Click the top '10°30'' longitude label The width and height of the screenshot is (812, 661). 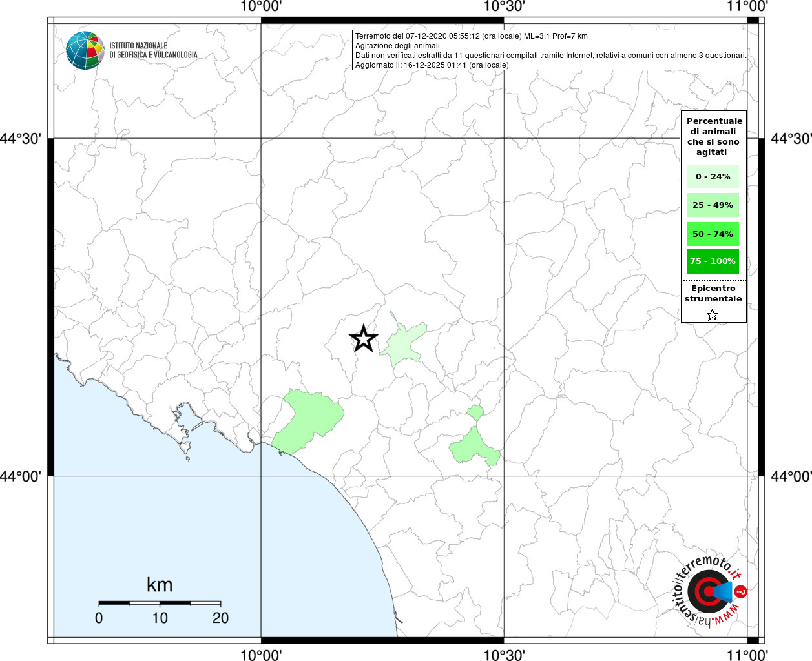504,6
